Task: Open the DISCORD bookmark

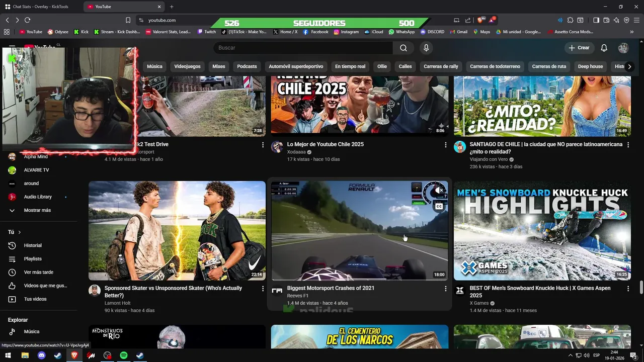Action: (x=432, y=32)
